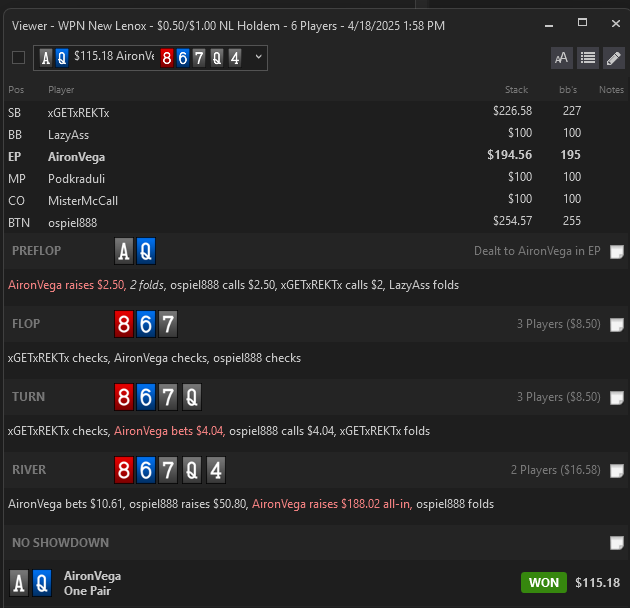Viewport: 630px width, 608px height.
Task: Select the MisterMcCall player name
Action: tap(83, 201)
